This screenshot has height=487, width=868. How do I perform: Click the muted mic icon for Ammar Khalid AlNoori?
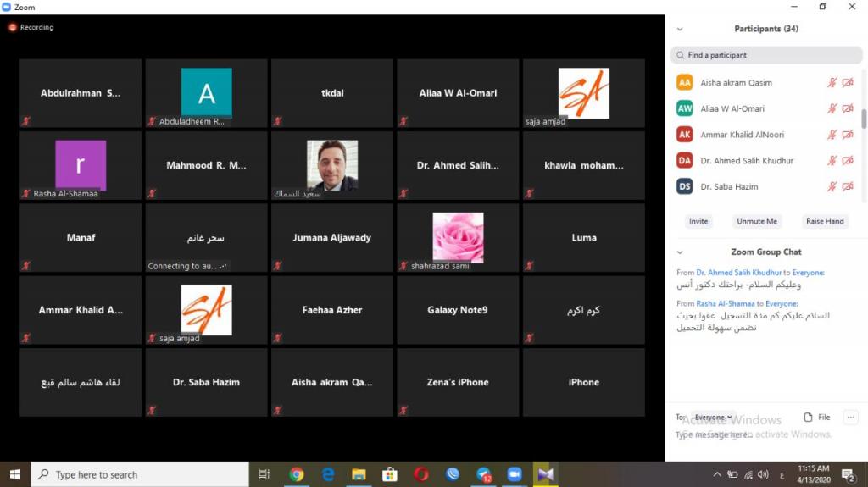[832, 135]
